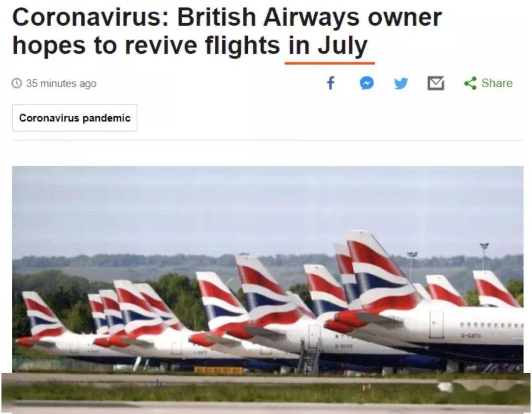Viewport: 532px width, 414px height.
Task: Click the orange underline beneath 'in July'
Action: (330, 63)
